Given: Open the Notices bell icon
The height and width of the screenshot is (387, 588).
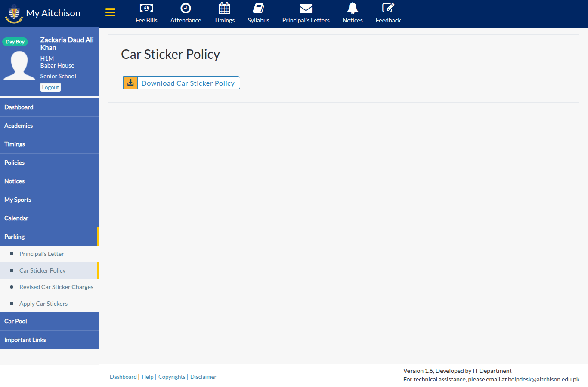Looking at the screenshot, I should point(353,8).
